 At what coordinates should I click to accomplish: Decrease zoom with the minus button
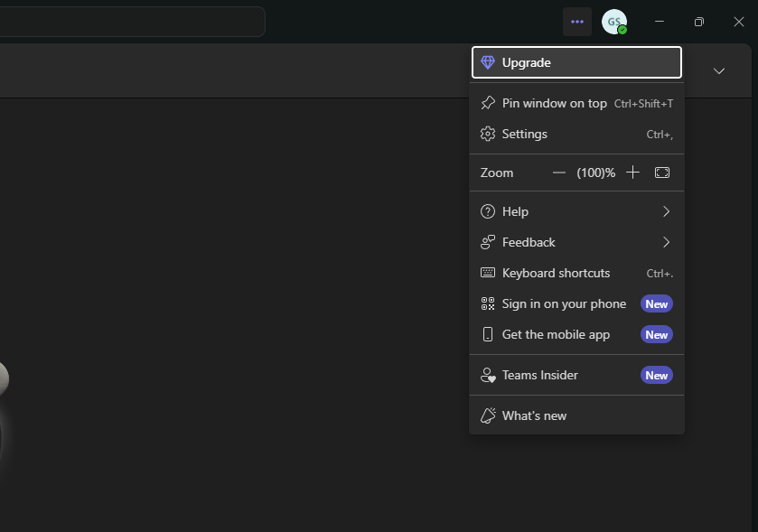pos(559,173)
